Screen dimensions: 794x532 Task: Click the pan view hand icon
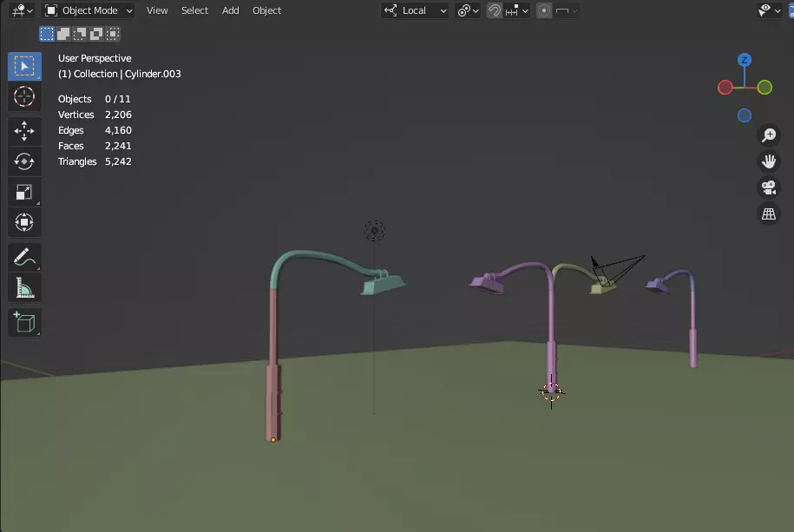(x=769, y=161)
